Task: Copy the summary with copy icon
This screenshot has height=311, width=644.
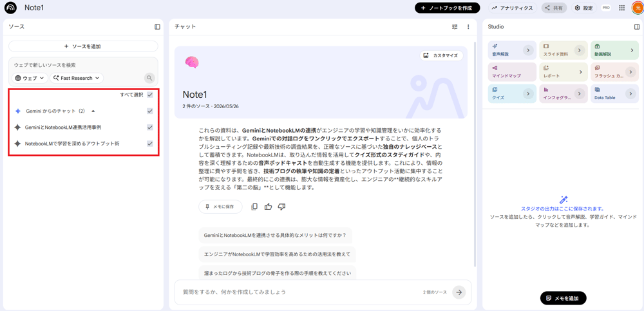Action: (x=254, y=207)
